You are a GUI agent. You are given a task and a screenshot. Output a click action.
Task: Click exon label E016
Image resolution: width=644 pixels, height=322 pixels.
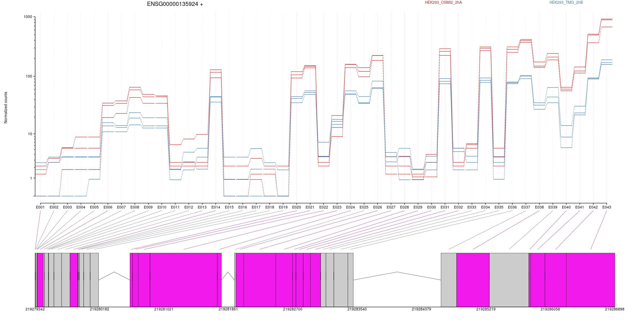pyautogui.click(x=243, y=207)
